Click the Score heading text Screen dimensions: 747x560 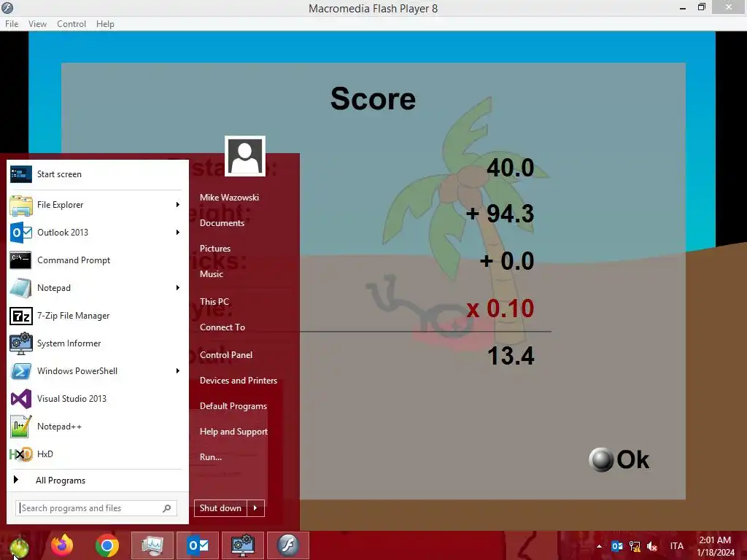(373, 98)
